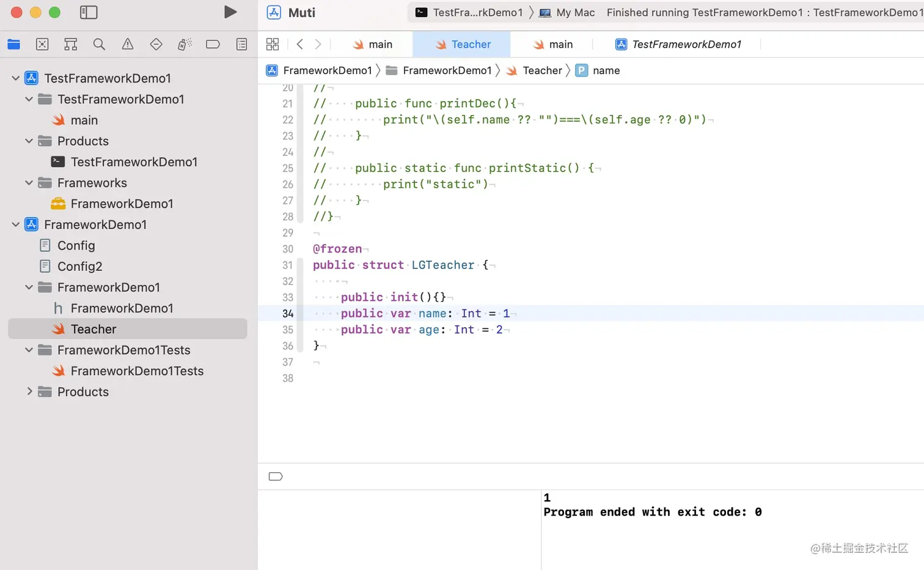Go back in editor history
This screenshot has height=570, width=924.
click(x=299, y=44)
